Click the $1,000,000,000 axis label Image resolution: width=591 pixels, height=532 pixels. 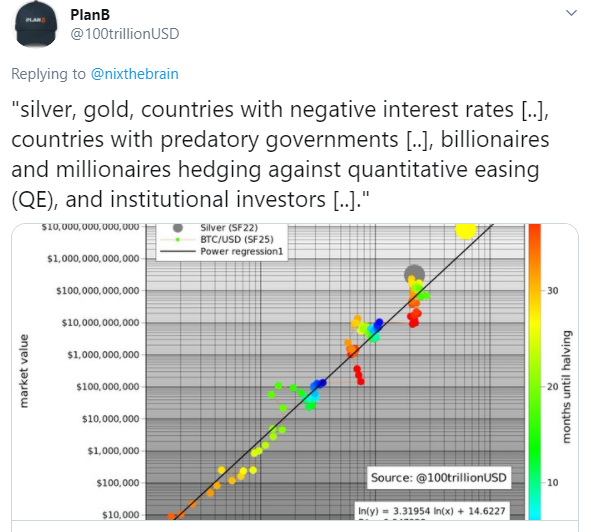point(103,355)
